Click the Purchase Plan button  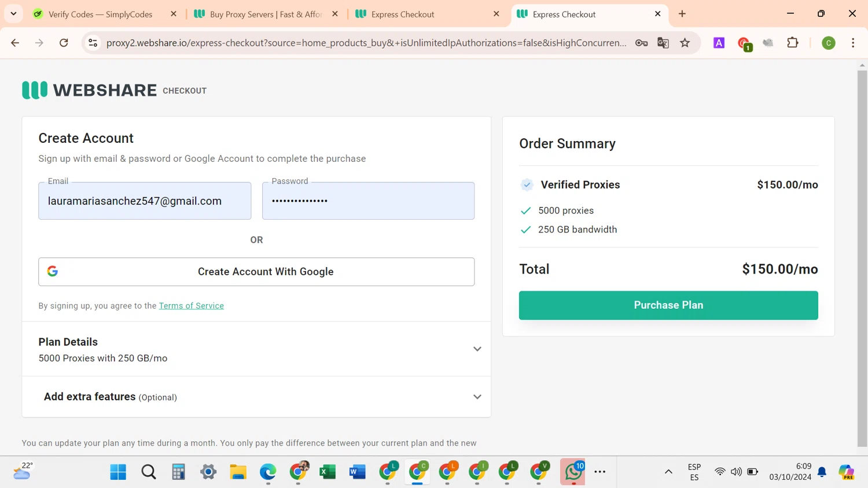point(668,305)
